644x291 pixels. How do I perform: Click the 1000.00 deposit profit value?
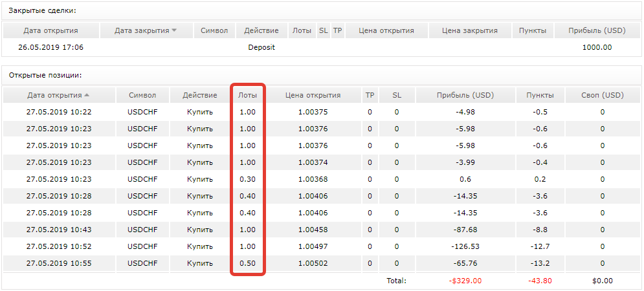point(597,47)
